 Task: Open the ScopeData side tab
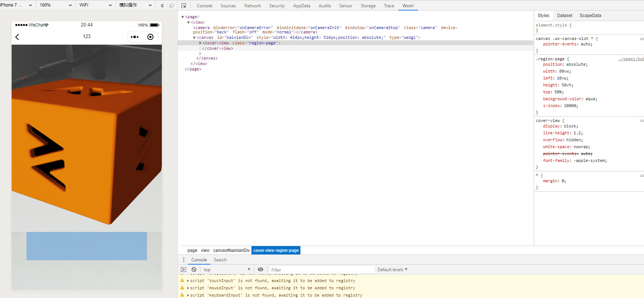pyautogui.click(x=590, y=16)
